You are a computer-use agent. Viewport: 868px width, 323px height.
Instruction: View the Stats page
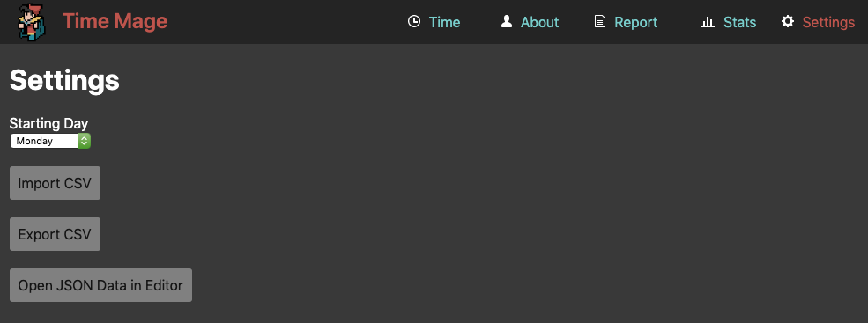coord(740,22)
